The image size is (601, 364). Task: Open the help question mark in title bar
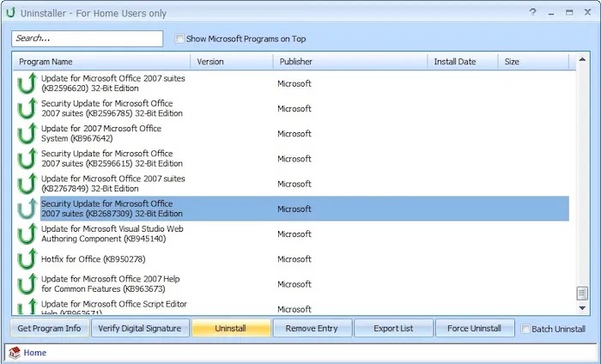point(533,12)
